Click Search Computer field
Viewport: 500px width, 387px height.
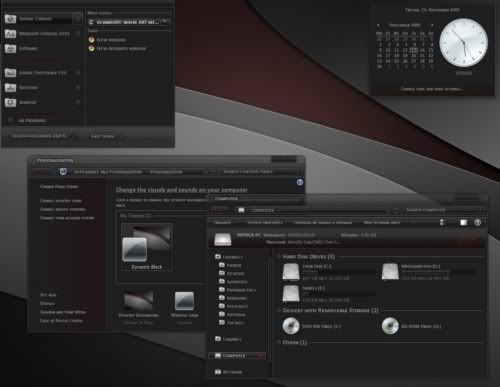click(x=444, y=210)
